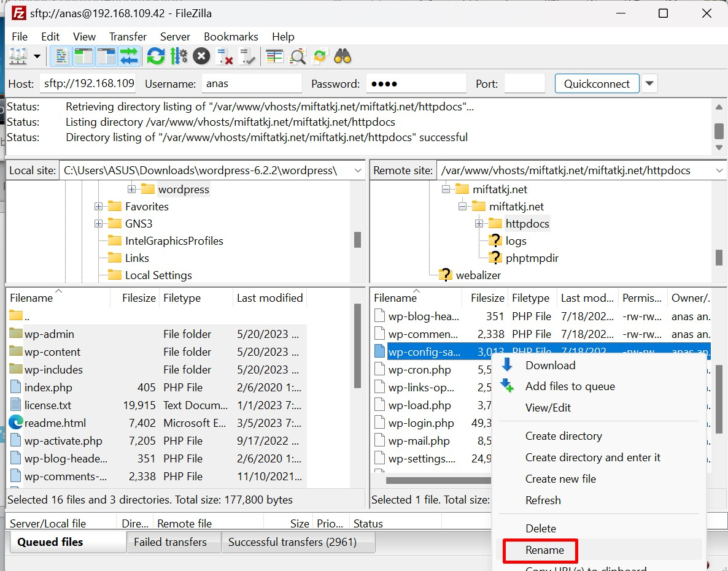Open the Transfer menu
728x571 pixels.
point(128,37)
